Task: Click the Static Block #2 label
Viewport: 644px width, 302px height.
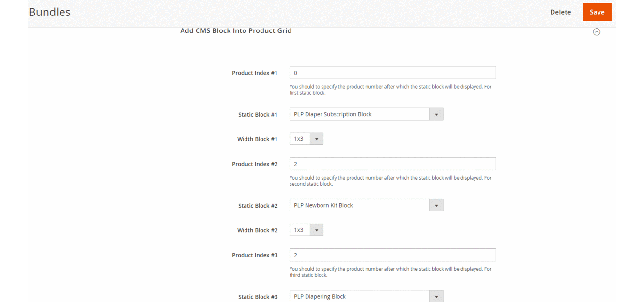Action: tap(258, 206)
